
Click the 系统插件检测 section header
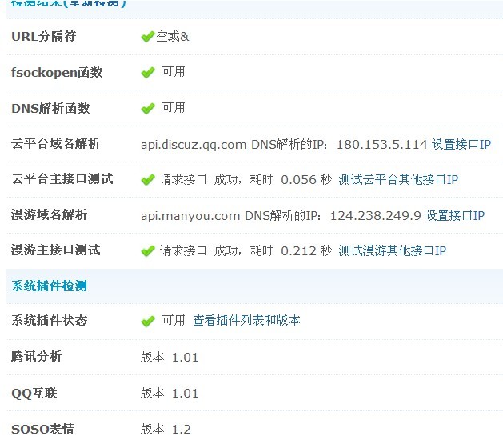(x=49, y=286)
